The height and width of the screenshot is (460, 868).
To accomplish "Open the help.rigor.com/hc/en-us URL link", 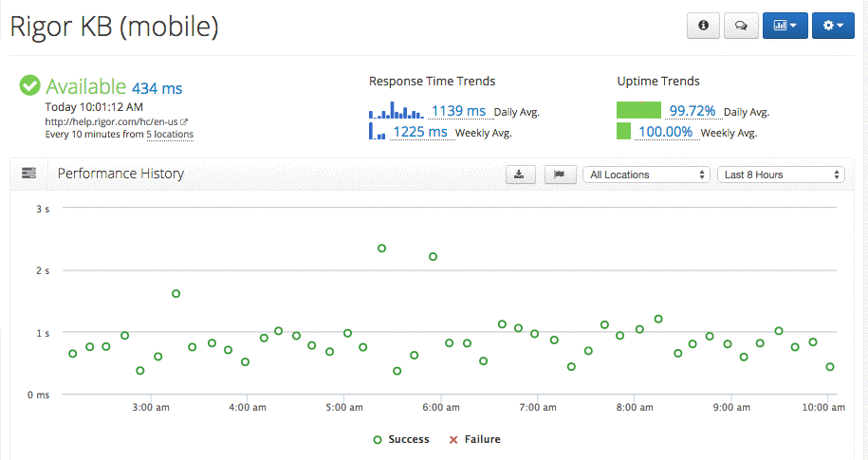I will coord(111,121).
